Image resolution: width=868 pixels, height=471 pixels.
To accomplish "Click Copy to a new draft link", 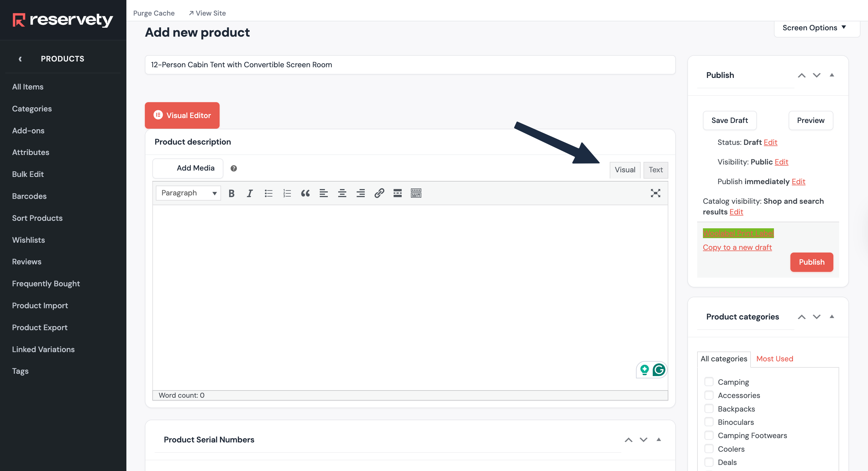I will point(737,247).
